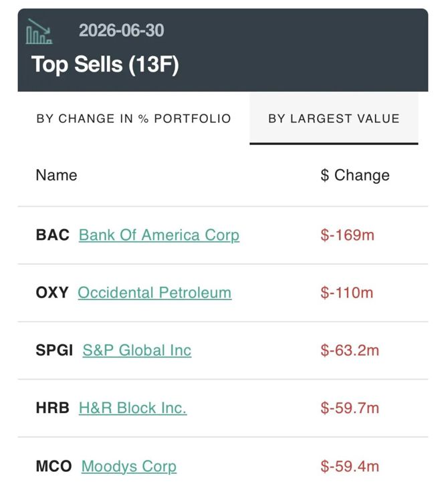This screenshot has width=446, height=504.
Task: Click the MCO ticker symbol
Action: pos(53,466)
